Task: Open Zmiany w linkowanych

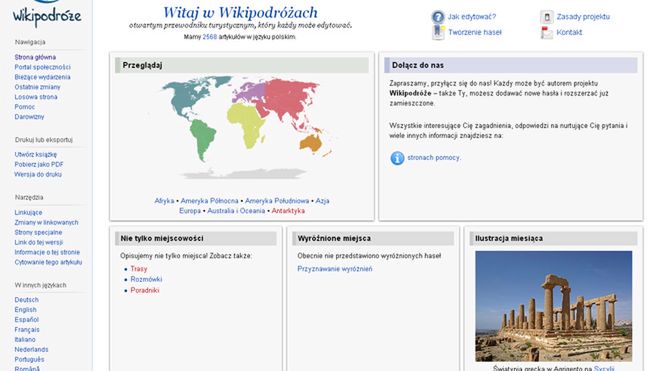Action: click(x=46, y=223)
